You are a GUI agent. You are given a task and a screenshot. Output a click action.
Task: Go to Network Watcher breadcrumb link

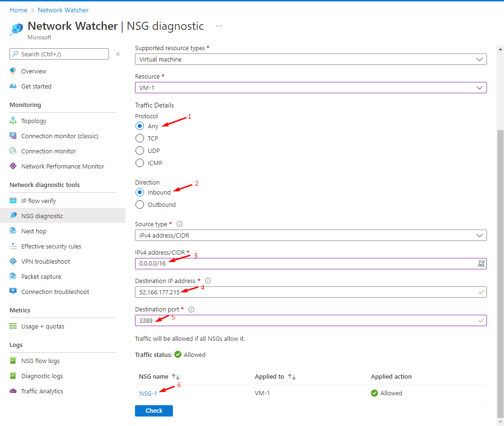pos(63,10)
